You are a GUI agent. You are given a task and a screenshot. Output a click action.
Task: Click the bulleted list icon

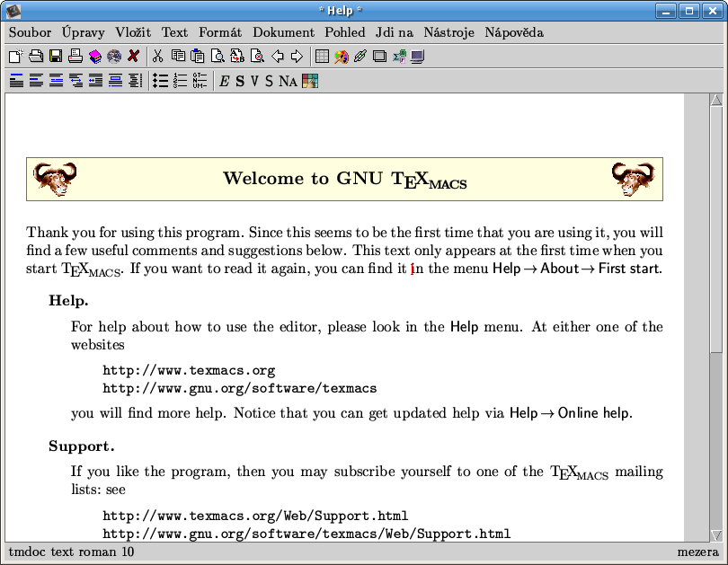pyautogui.click(x=161, y=81)
